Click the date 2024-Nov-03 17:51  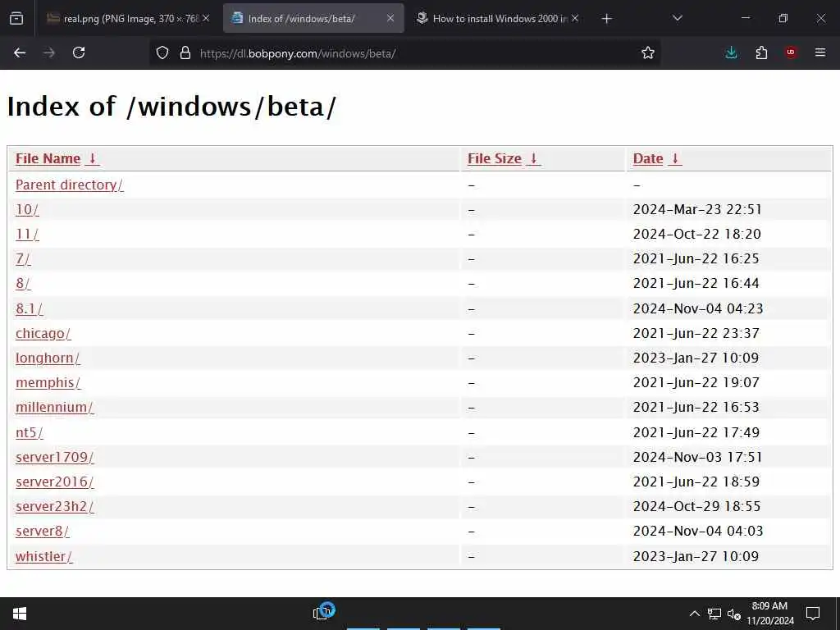tap(697, 457)
